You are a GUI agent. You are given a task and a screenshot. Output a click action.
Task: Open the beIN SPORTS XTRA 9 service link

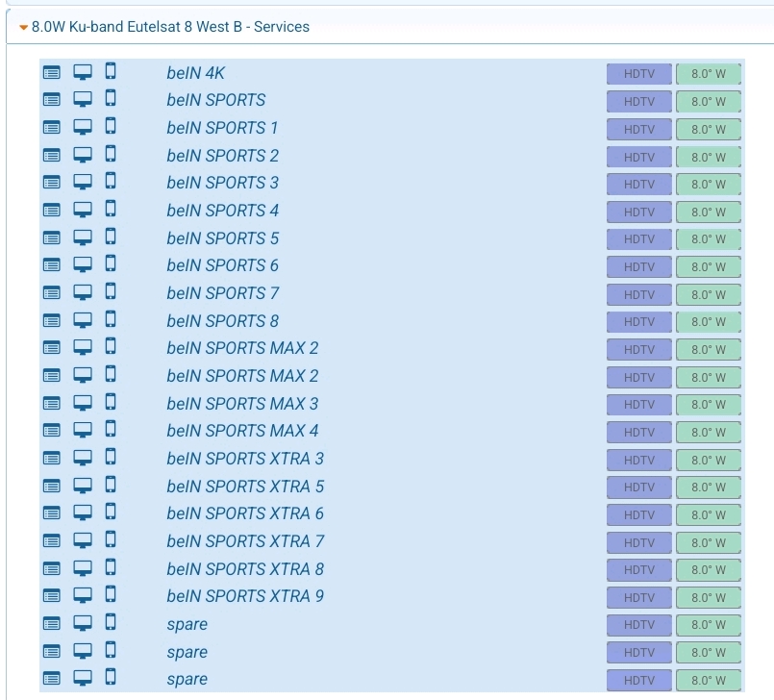pos(245,596)
